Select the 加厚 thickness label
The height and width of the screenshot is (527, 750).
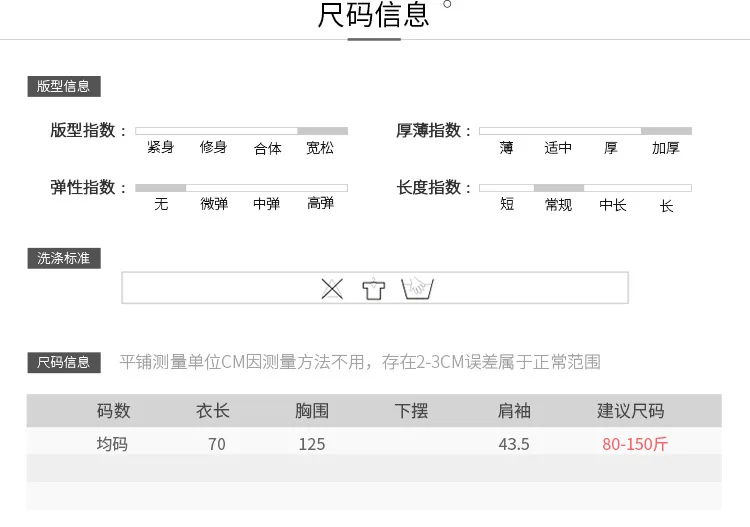click(666, 148)
